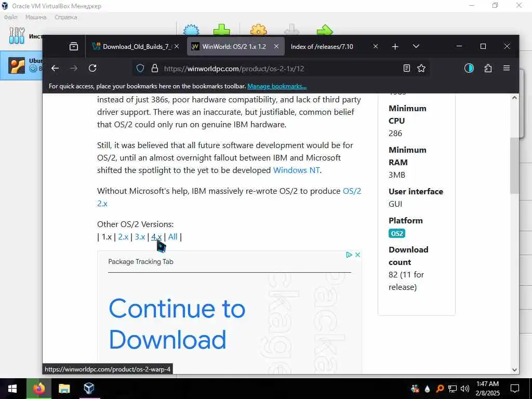Select the WinWorld: OS/2 1.x 1.2 tab
Viewport: 532px width, 399px height.
click(235, 46)
